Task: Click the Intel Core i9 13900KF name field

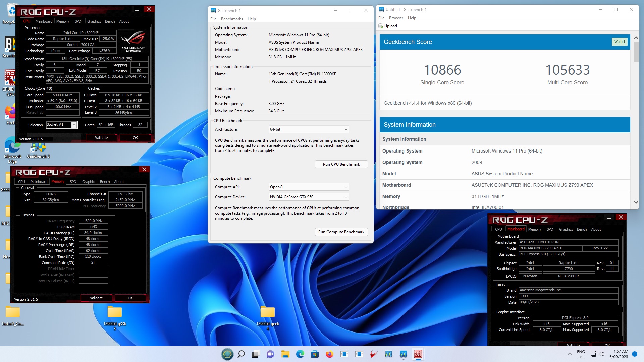Action: tap(81, 33)
